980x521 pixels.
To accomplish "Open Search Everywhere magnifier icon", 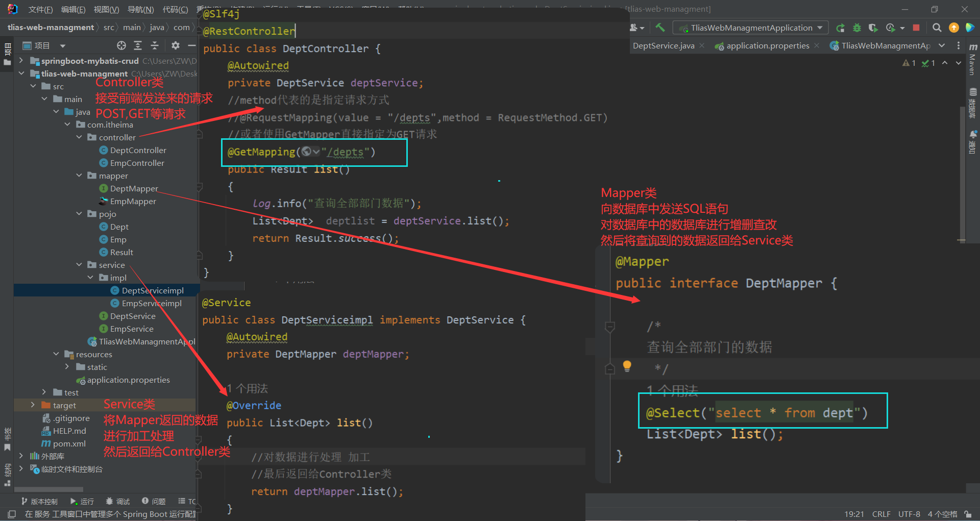I will point(937,28).
